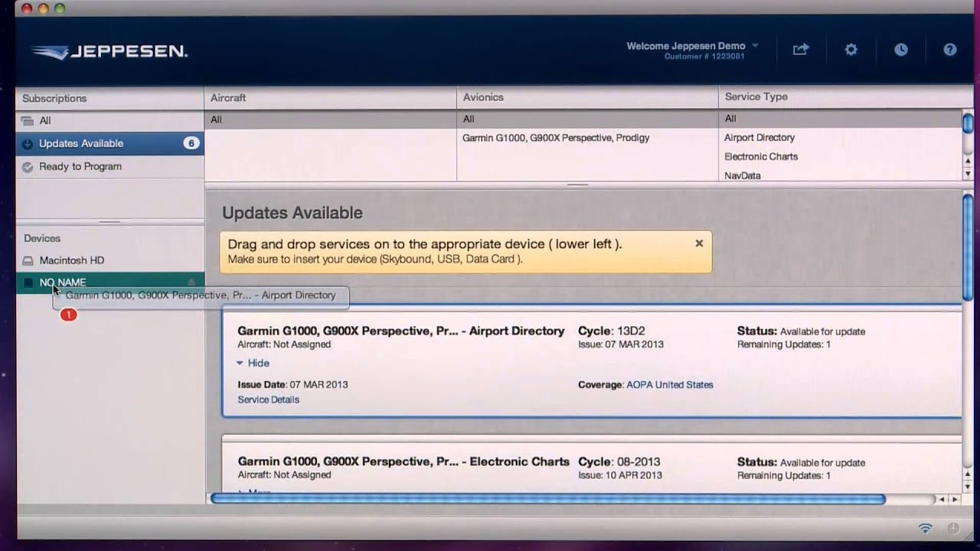Open Service Details link
980x551 pixels.
pos(268,399)
